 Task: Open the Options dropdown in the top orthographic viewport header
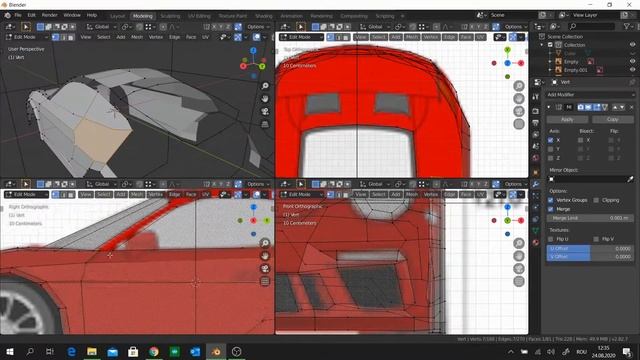pyautogui.click(x=515, y=27)
